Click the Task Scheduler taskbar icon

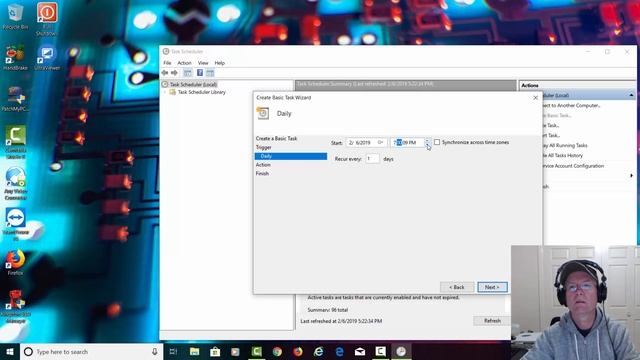[x=401, y=351]
